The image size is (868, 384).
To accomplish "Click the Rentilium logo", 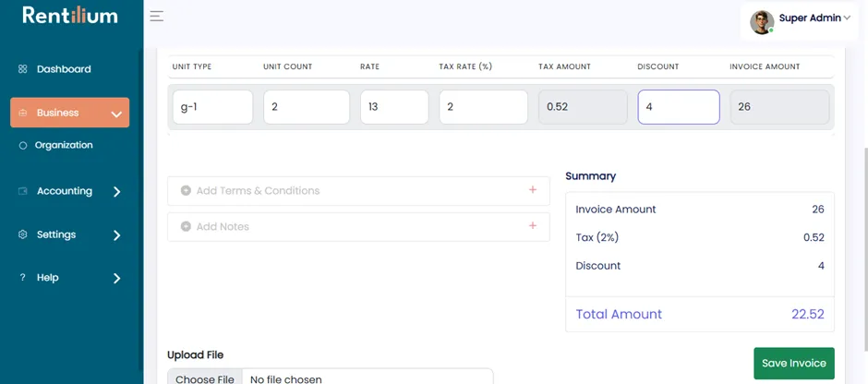I will point(70,16).
